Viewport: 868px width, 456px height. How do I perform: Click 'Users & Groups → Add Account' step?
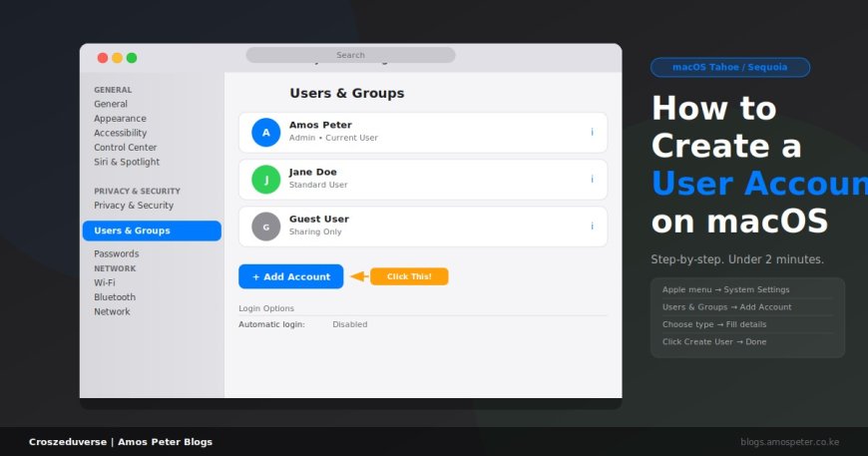[x=727, y=307]
